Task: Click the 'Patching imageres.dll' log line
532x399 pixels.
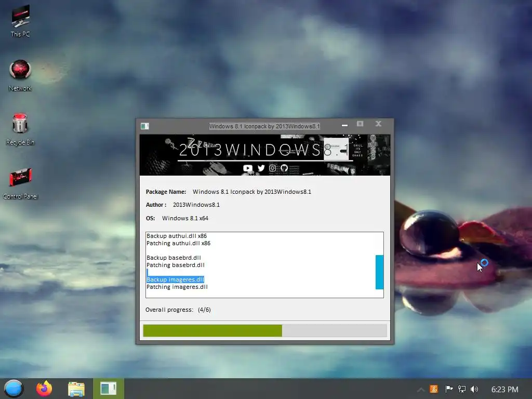Action: click(x=177, y=287)
